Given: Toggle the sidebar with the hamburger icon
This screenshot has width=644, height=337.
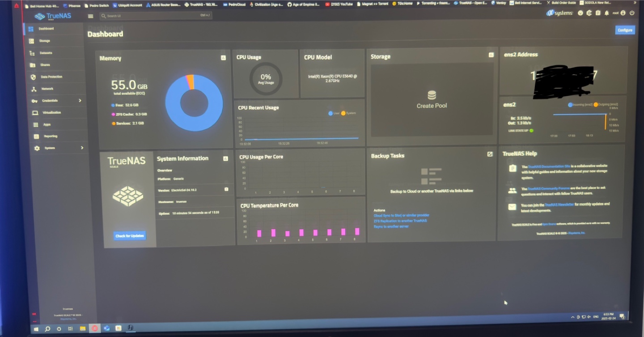Looking at the screenshot, I should [x=91, y=16].
